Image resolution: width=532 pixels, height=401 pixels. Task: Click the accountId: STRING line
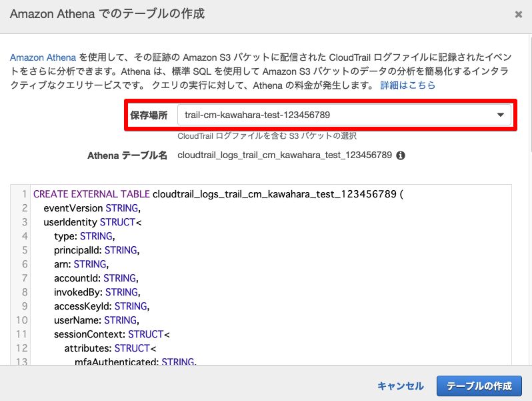point(96,278)
